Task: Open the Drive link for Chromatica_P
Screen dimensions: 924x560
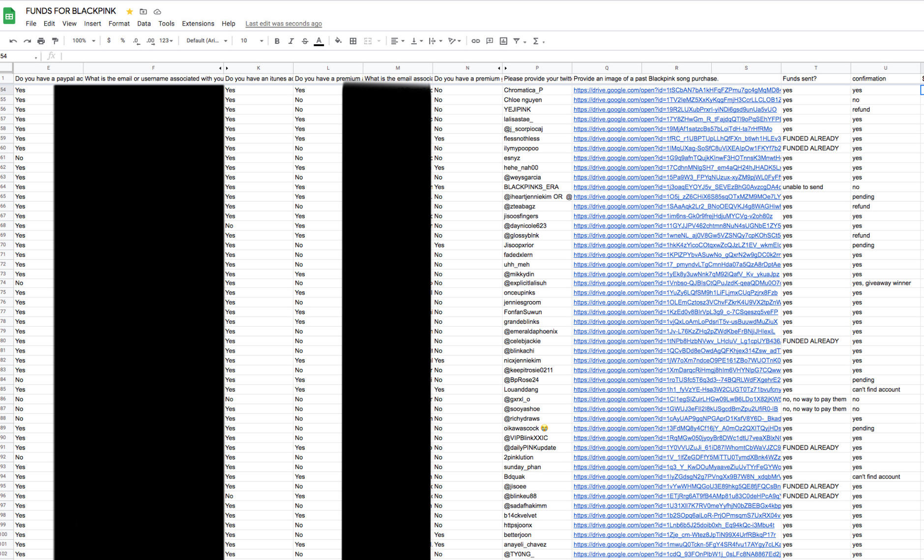Action: click(676, 90)
